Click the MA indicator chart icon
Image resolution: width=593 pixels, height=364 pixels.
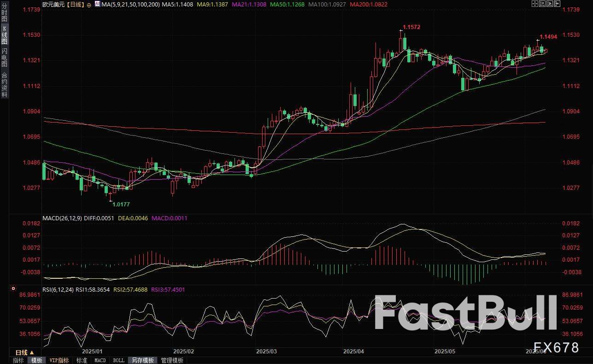coord(97,4)
